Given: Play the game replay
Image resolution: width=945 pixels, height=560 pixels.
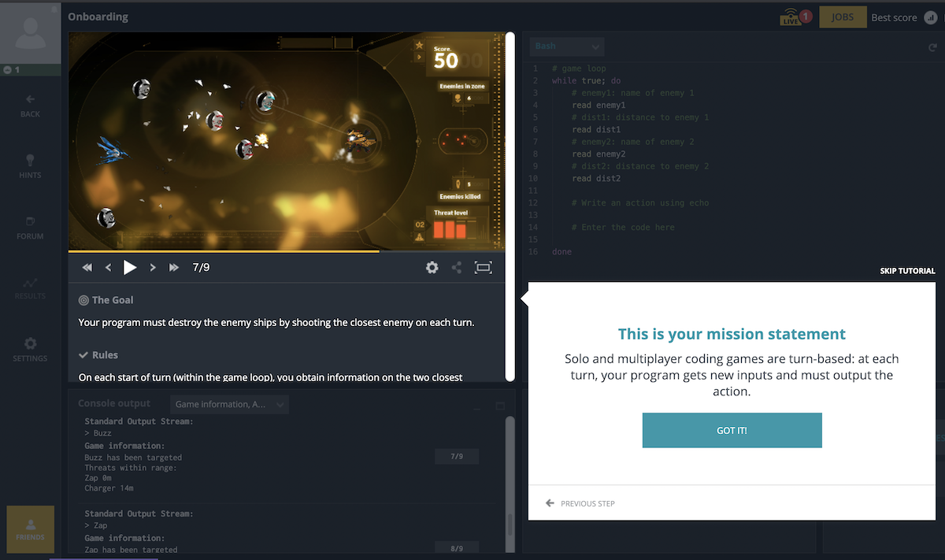Looking at the screenshot, I should (130, 268).
